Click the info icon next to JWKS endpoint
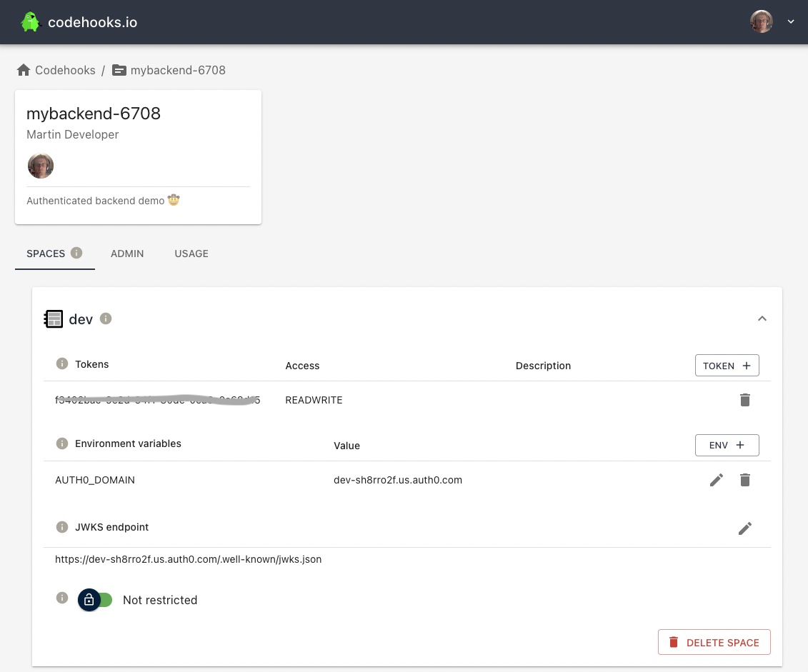This screenshot has height=672, width=808. tap(62, 527)
